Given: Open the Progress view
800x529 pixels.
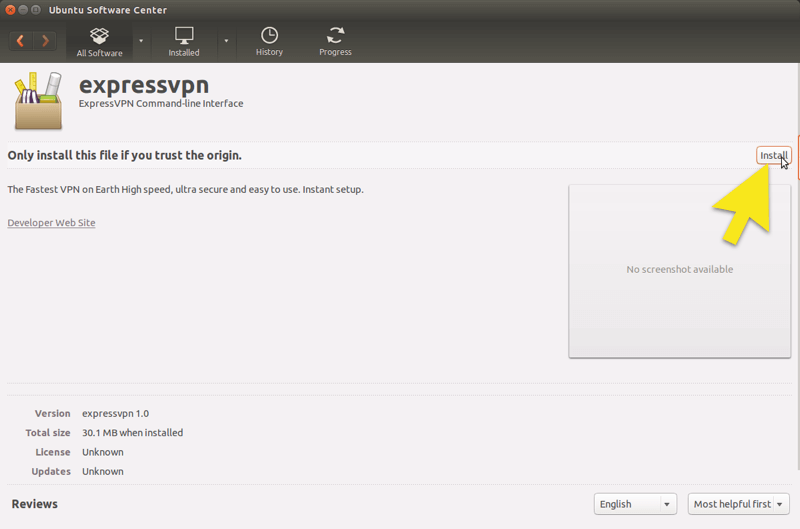Looking at the screenshot, I should point(335,42).
